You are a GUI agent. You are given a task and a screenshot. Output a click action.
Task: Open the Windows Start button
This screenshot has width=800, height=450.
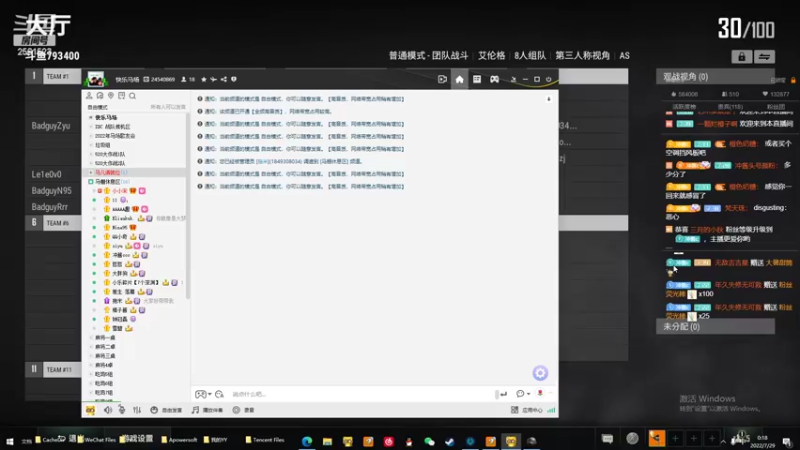click(x=9, y=441)
